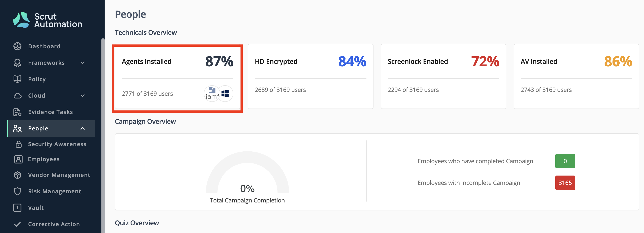Click '2689 of 3169 users' text
Screen dimensions: 644x233
pos(280,90)
